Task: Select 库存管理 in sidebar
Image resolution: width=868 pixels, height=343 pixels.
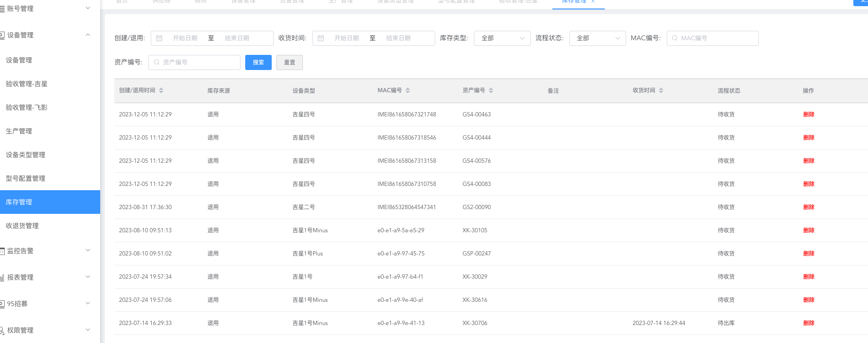Action: pyautogui.click(x=50, y=202)
